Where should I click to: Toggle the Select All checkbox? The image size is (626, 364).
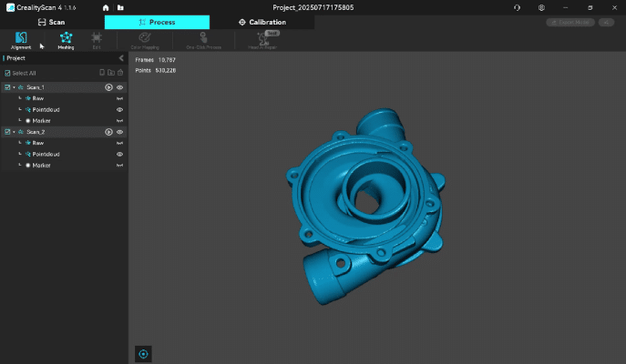7,73
